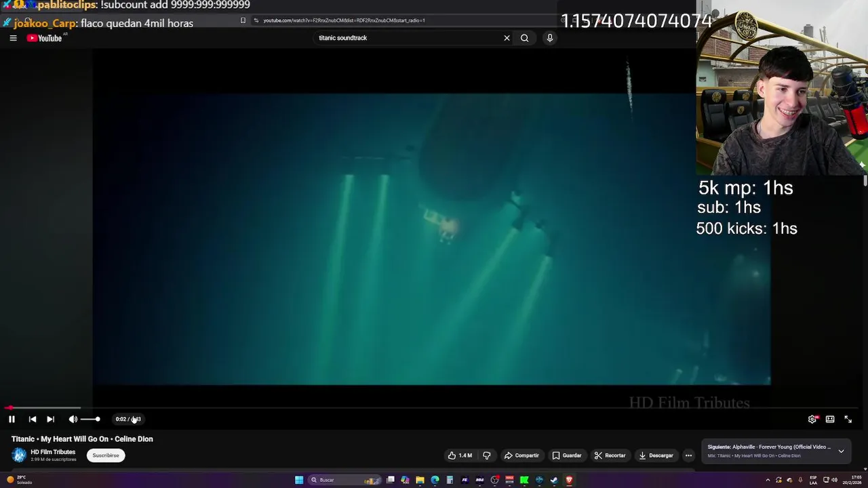The width and height of the screenshot is (868, 488).
Task: Open HD Film Tributes channel avatar
Action: (19, 455)
